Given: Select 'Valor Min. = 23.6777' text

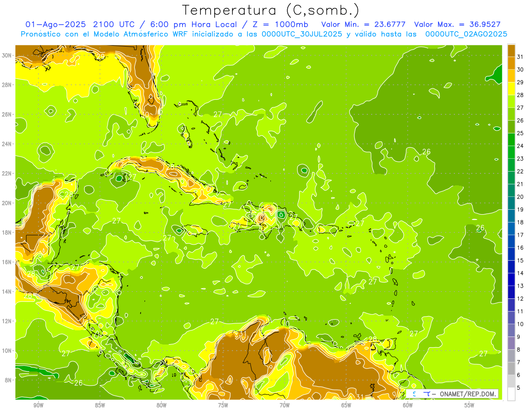Looking at the screenshot, I should 364,24.
